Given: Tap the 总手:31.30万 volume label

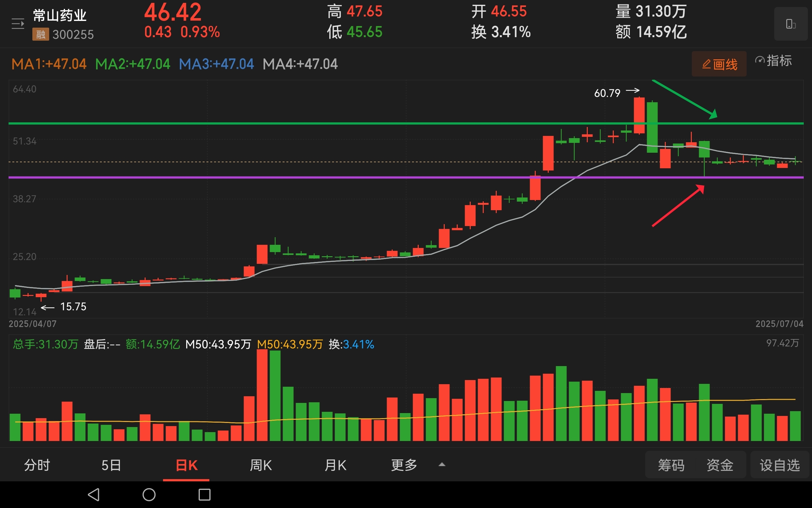Looking at the screenshot, I should [x=46, y=344].
